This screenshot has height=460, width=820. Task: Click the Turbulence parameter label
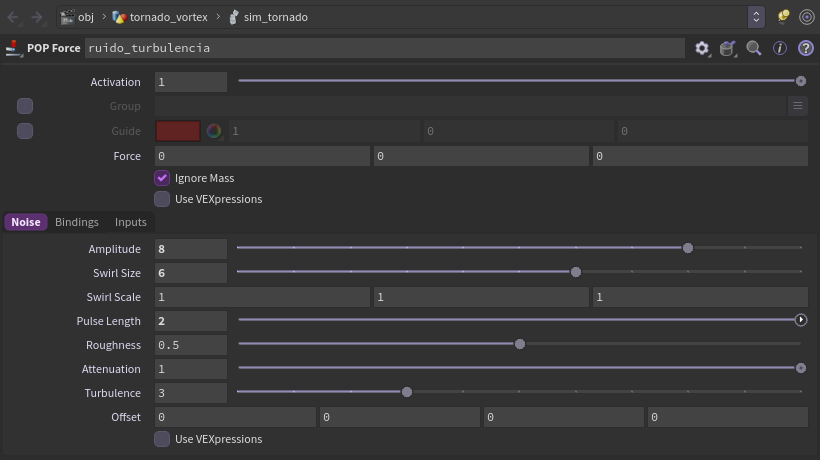(x=112, y=393)
